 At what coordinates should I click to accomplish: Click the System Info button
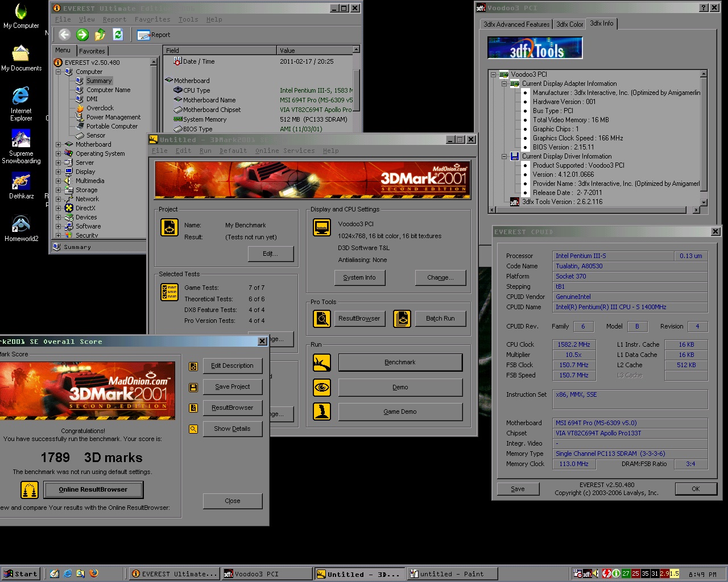tap(359, 277)
